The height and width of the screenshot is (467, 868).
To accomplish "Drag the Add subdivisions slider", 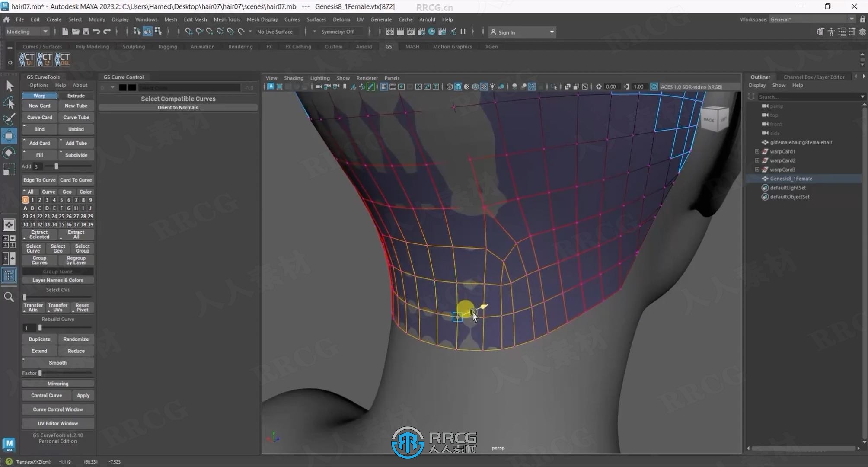I will point(56,166).
